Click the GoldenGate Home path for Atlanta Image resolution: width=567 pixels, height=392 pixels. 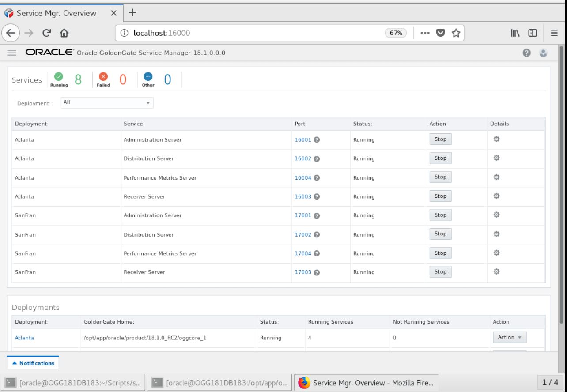[145, 338]
